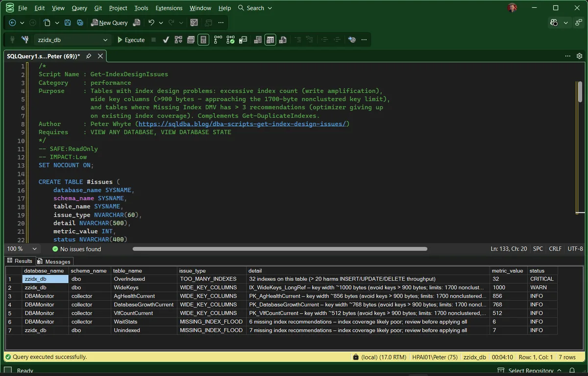Viewport: 588px width, 376px height.
Task: Click the Execute button
Action: click(131, 40)
